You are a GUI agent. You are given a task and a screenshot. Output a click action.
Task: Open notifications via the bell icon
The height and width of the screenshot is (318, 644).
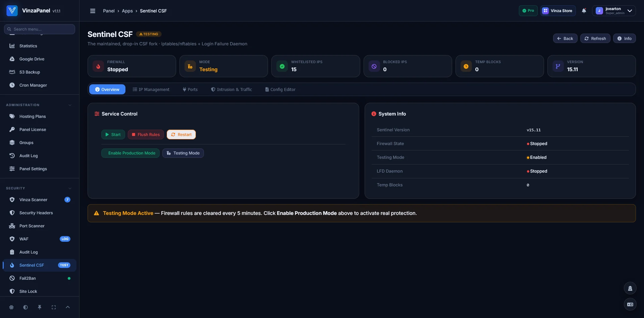click(x=584, y=11)
